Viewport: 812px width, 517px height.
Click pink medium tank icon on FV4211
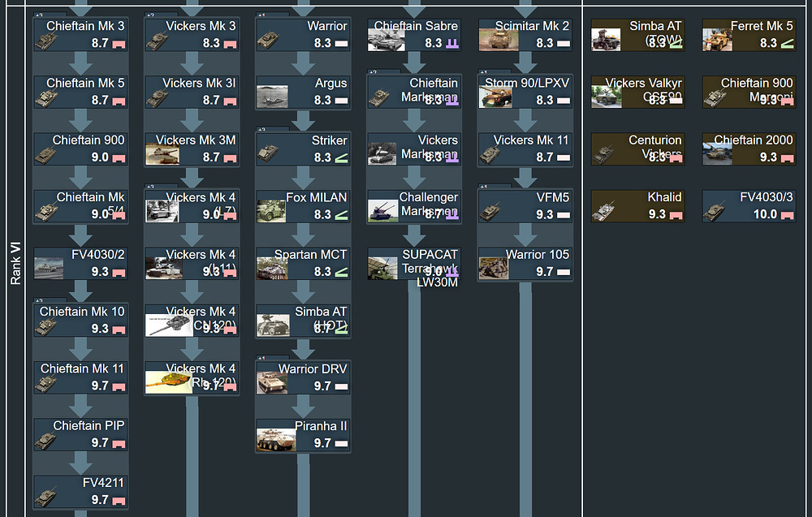click(x=119, y=501)
